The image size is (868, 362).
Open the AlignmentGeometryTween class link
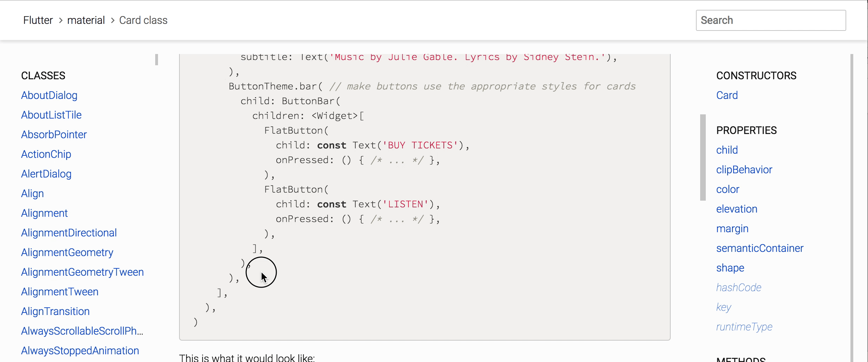click(83, 272)
